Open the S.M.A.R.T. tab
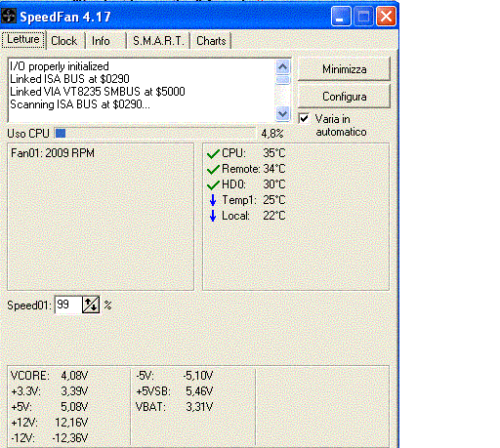This screenshot has height=448, width=500. pyautogui.click(x=158, y=41)
